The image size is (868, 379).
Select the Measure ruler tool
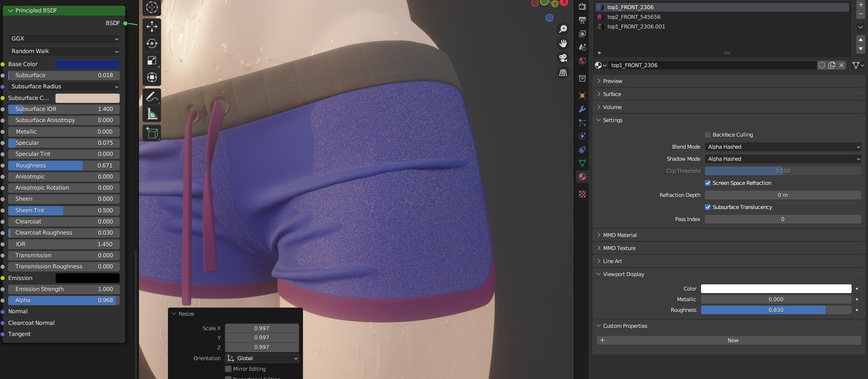click(152, 113)
